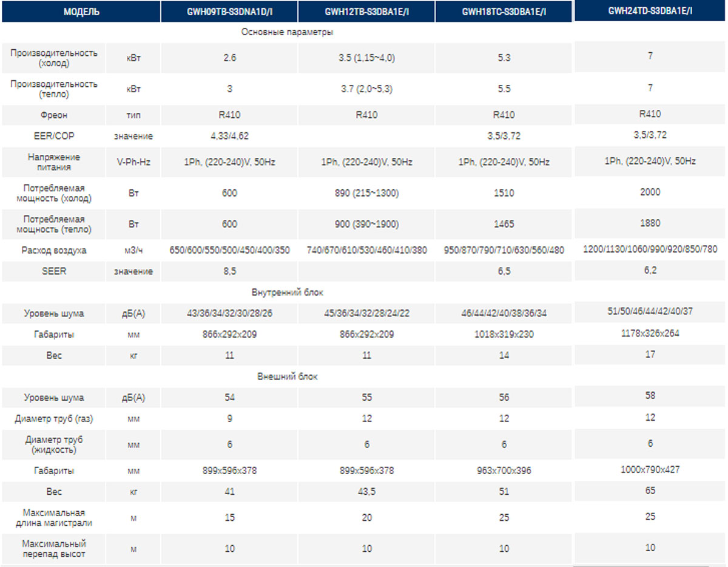Select the GWH12TB-S3DBA1E/I column header
728x567 pixels.
click(366, 12)
